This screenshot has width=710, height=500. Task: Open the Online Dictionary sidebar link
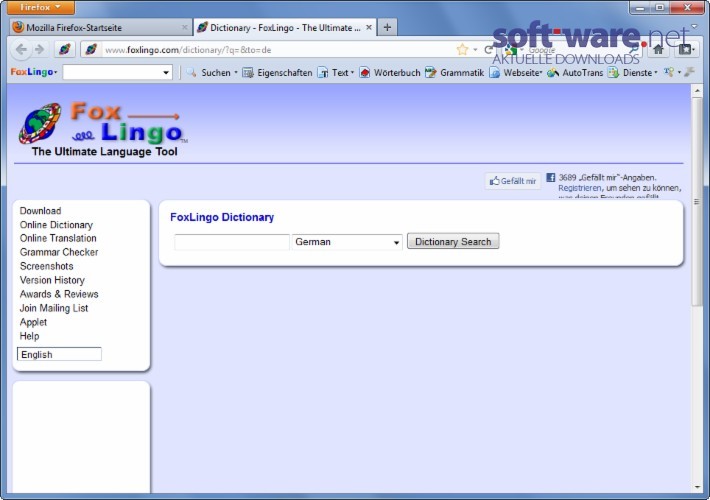56,225
